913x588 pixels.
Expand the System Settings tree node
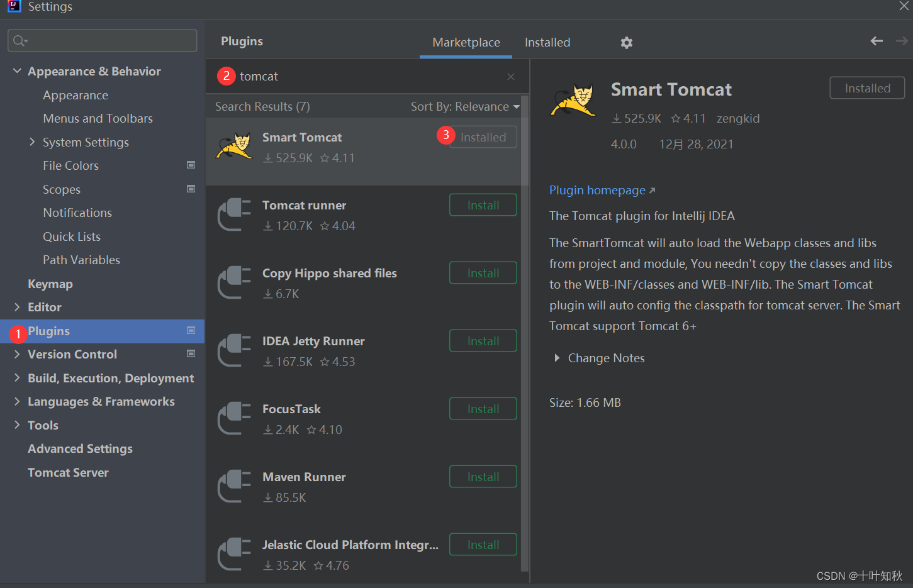pos(32,142)
